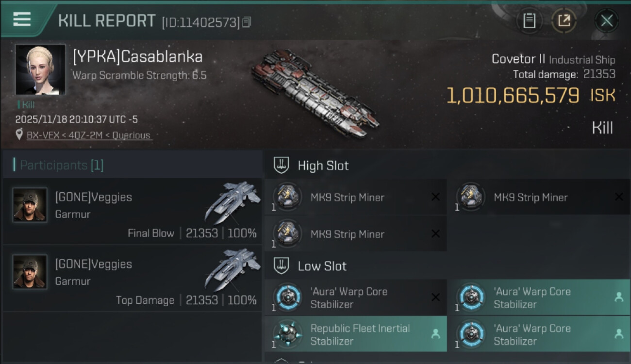Click Casablanka's pilot portrait
Image resolution: width=631 pixels, height=364 pixels.
(40, 69)
